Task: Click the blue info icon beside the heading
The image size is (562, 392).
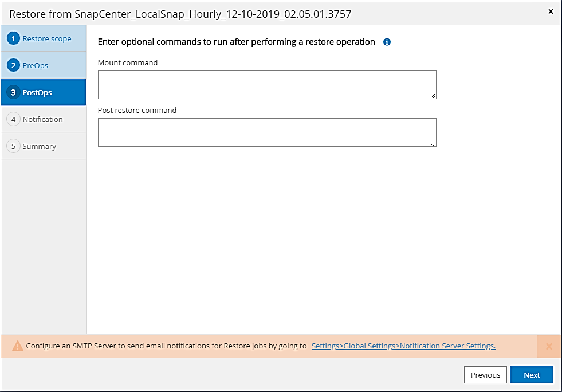Action: pyautogui.click(x=387, y=42)
